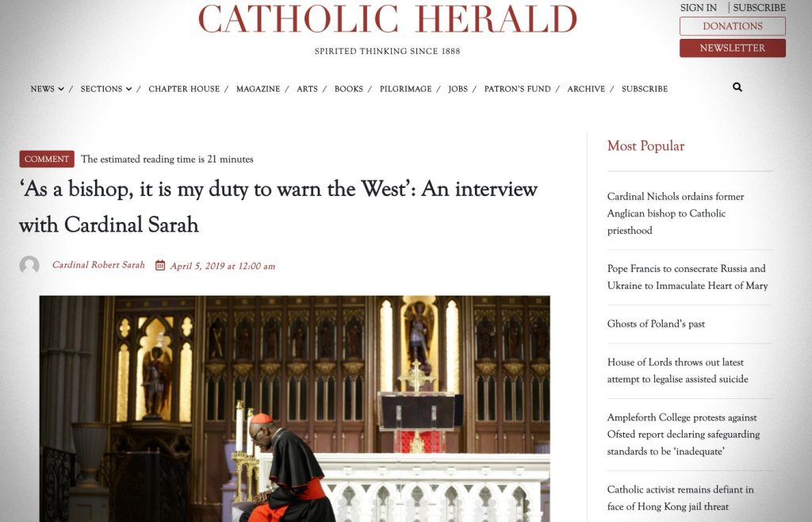812x522 pixels.
Task: Open the Ghosts of Poland's past article
Action: (656, 324)
